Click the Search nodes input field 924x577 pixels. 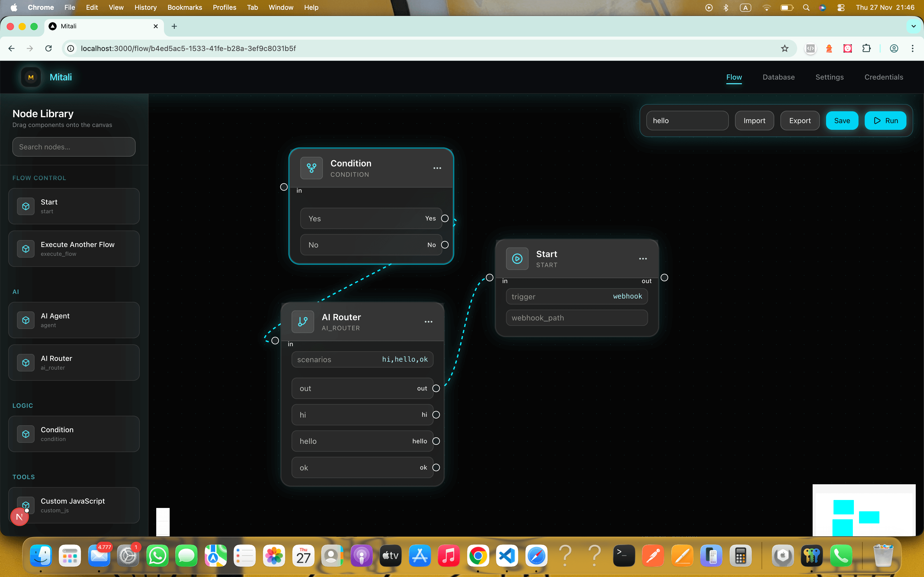[74, 147]
